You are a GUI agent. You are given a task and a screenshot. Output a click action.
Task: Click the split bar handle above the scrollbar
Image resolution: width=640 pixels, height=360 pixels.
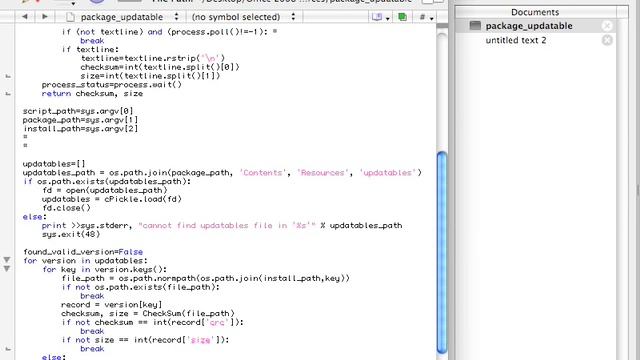coord(442,26)
